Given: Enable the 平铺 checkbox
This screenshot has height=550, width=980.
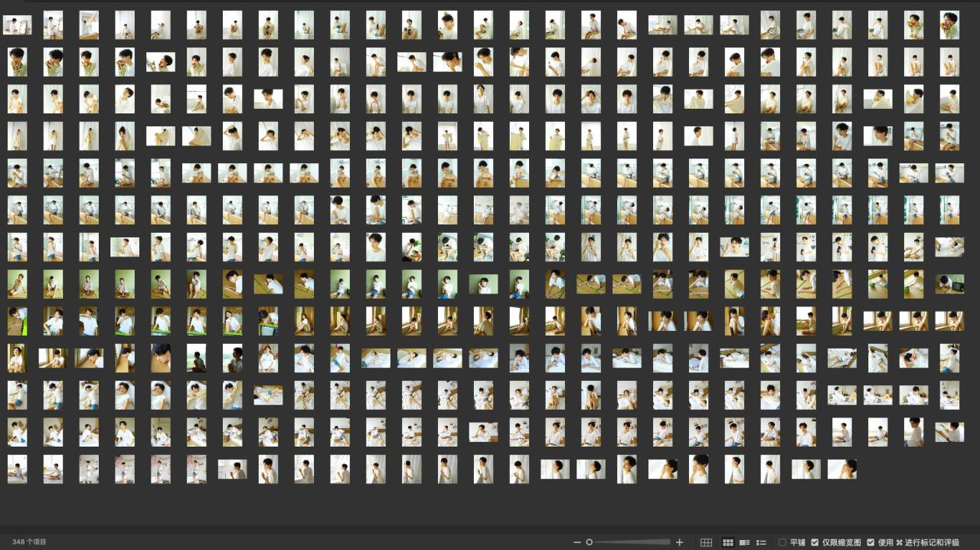Looking at the screenshot, I should 782,542.
